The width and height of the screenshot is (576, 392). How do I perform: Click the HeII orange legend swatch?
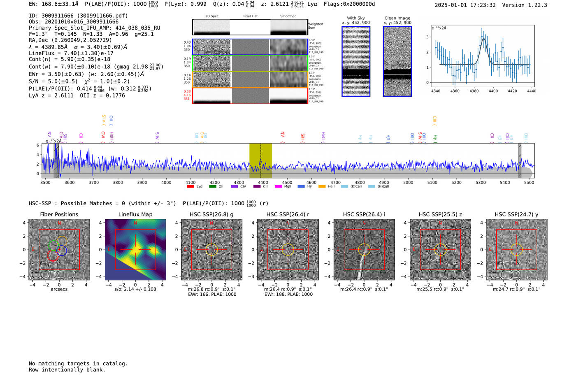point(322,187)
